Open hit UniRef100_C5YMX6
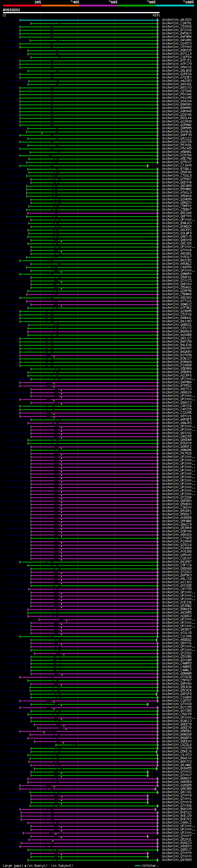This screenshot has width=197, height=868. click(177, 26)
